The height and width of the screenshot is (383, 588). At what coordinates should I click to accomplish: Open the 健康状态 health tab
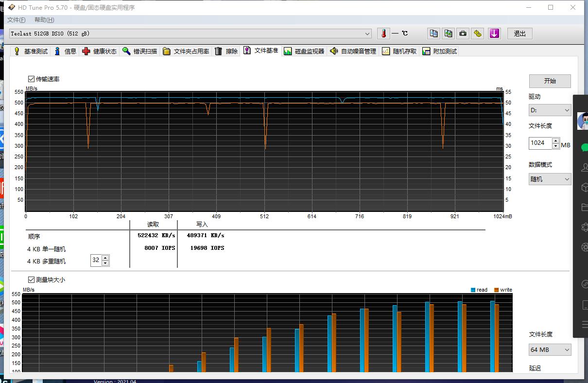(100, 51)
